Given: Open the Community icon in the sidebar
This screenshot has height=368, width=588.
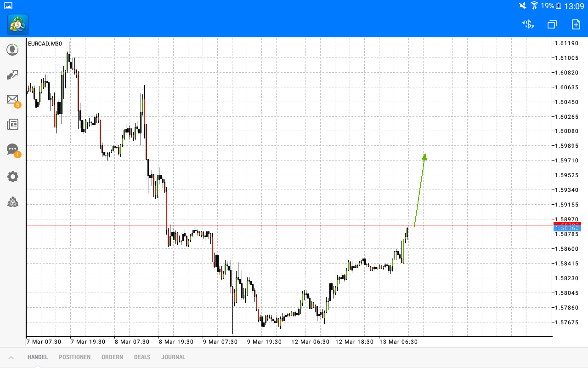Looking at the screenshot, I should [12, 202].
